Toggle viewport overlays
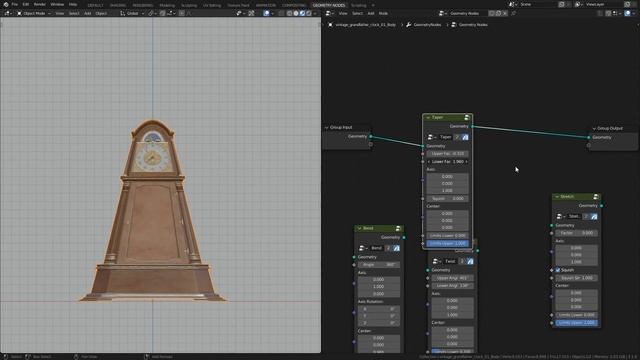640x360 pixels. coord(266,13)
